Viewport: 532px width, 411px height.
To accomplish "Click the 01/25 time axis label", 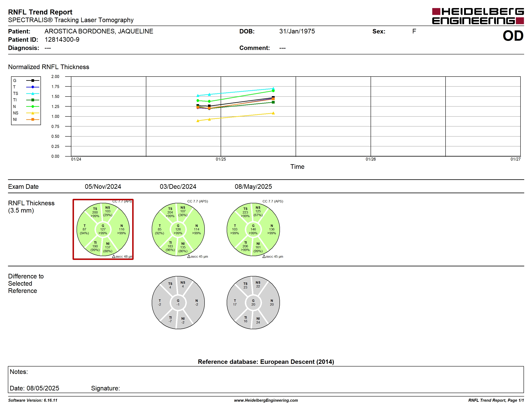I will [x=221, y=159].
